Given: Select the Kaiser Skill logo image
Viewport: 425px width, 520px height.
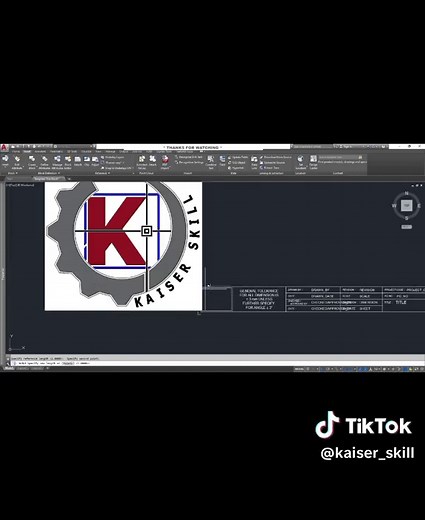Looking at the screenshot, I should coord(123,246).
